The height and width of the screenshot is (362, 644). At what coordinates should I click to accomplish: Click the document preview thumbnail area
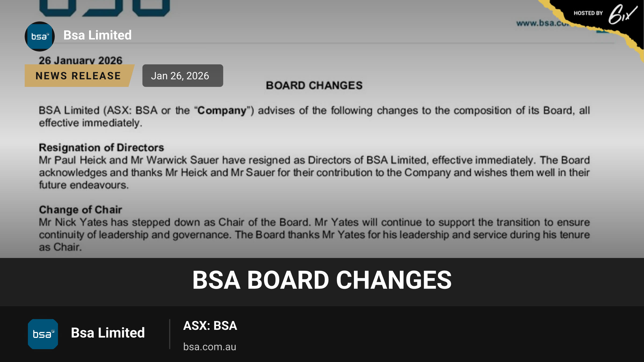pos(322,129)
